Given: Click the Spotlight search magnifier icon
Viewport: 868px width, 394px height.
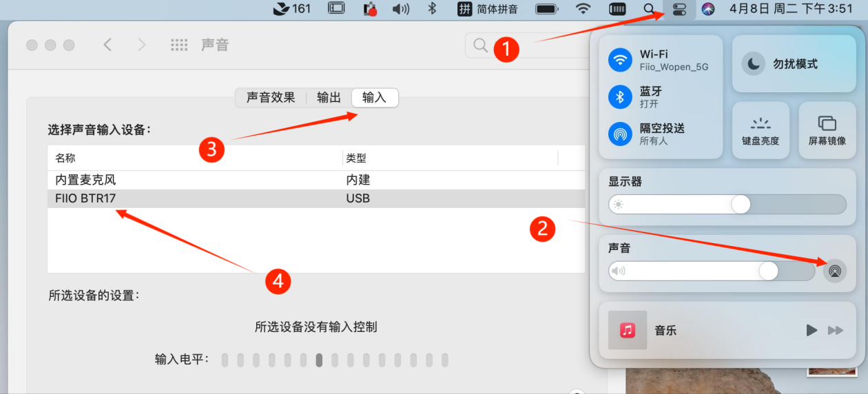Looking at the screenshot, I should pos(649,9).
